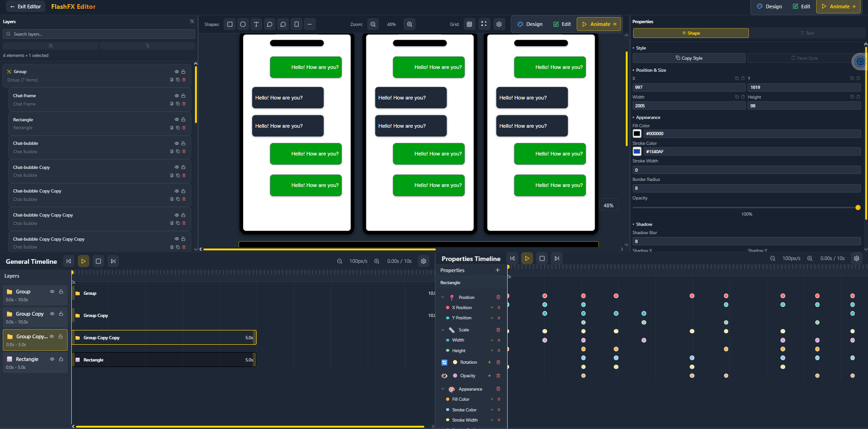Select the circle shape tool
The width and height of the screenshot is (868, 429).
click(x=243, y=24)
